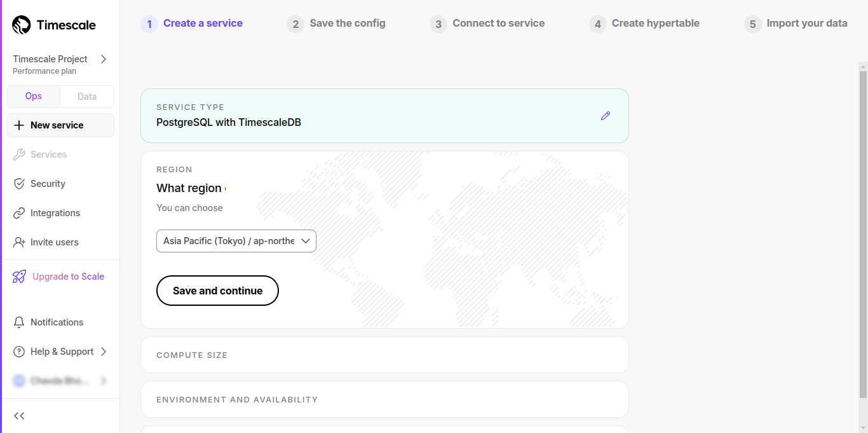
Task: Click the Help & Support question mark icon
Action: point(19,352)
